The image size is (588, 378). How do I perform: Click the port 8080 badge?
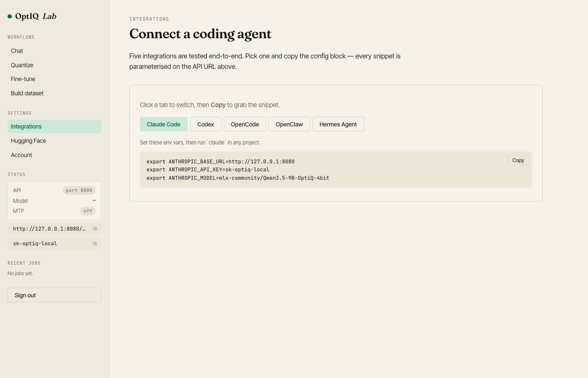(79, 191)
